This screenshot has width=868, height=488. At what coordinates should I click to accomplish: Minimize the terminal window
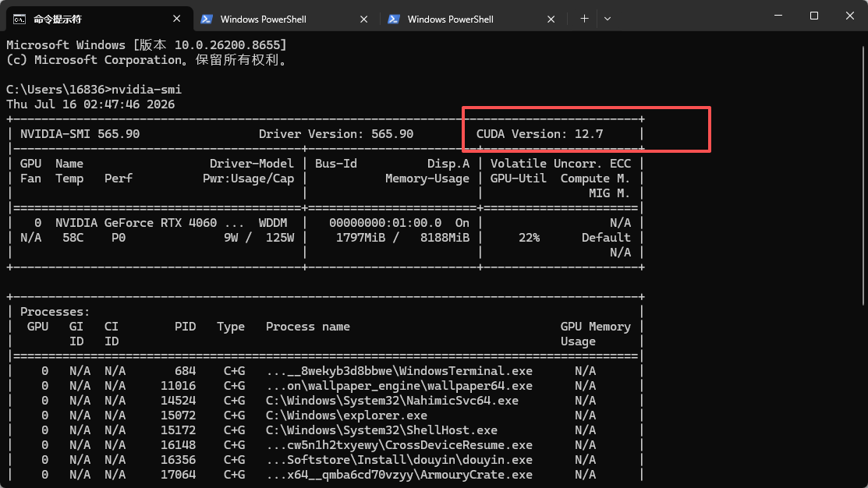coord(778,16)
